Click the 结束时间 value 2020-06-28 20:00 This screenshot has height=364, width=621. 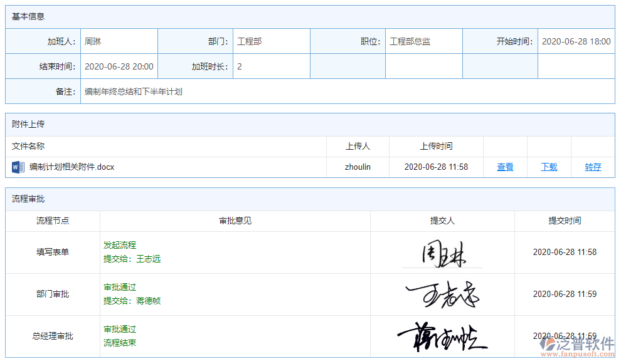(119, 66)
